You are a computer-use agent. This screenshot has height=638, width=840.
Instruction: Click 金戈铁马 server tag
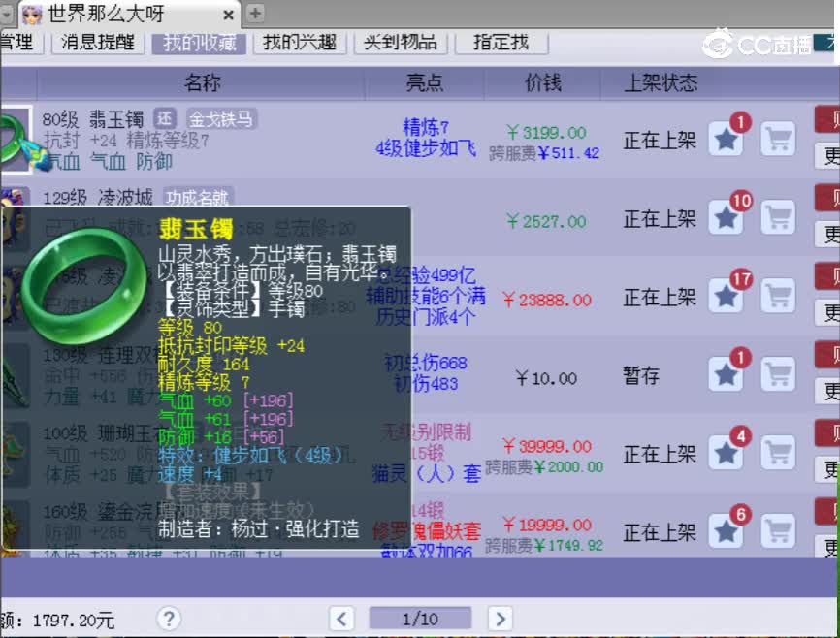(x=221, y=119)
